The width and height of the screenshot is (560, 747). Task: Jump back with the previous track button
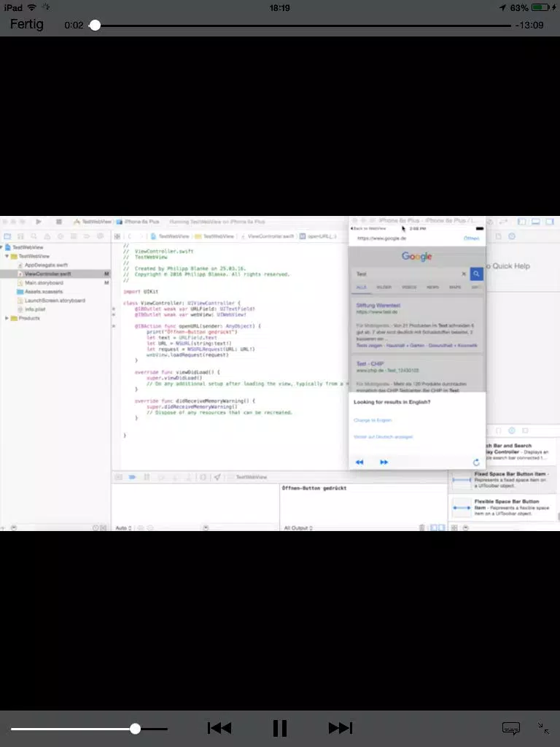tap(219, 728)
